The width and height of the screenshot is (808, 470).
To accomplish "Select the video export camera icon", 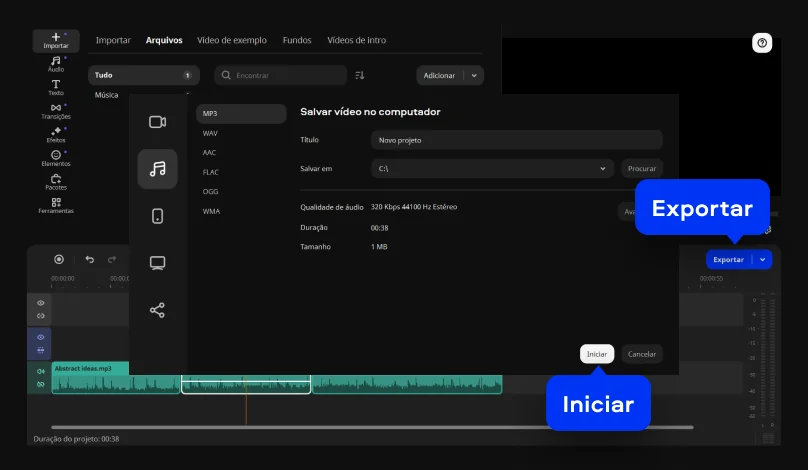I will point(157,122).
